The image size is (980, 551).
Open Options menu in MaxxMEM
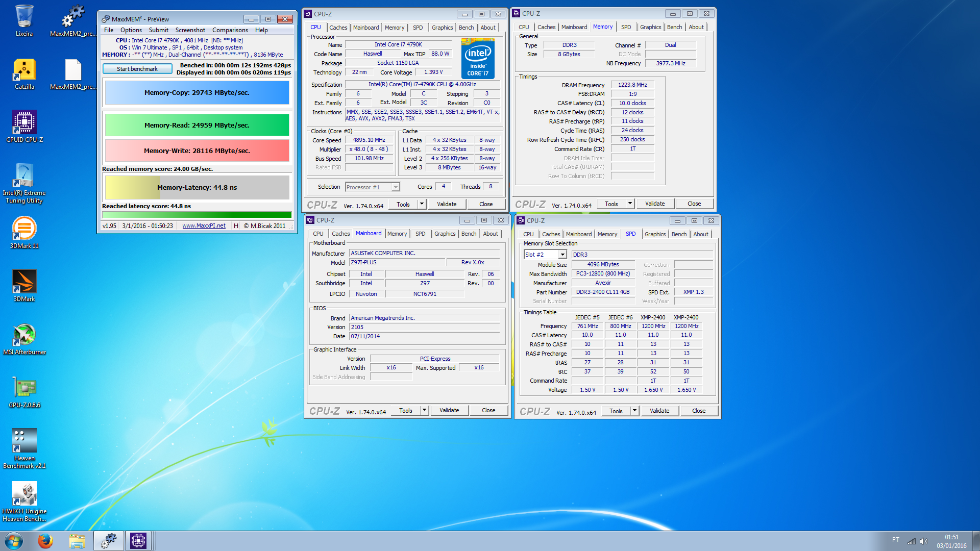pyautogui.click(x=131, y=30)
